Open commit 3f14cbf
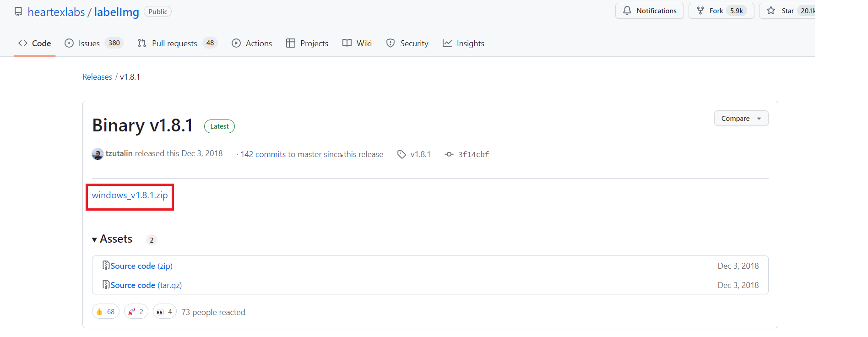Viewport: 868px width, 337px height. tap(474, 154)
